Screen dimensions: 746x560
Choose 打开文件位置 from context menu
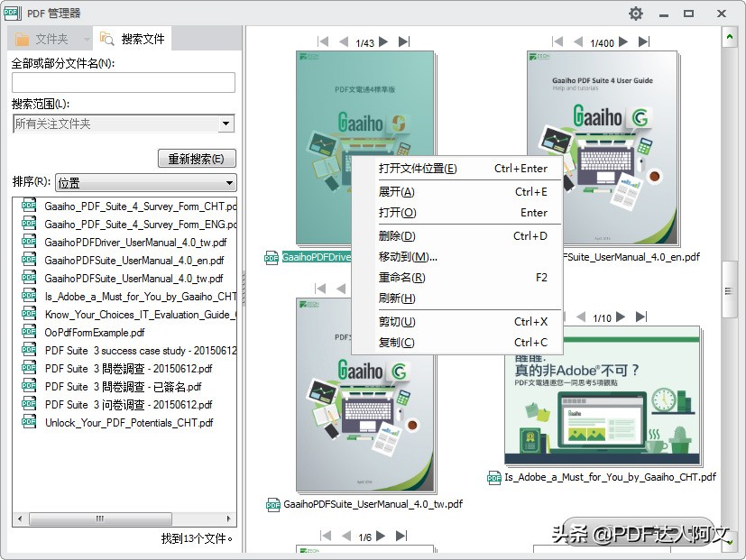[x=457, y=169]
